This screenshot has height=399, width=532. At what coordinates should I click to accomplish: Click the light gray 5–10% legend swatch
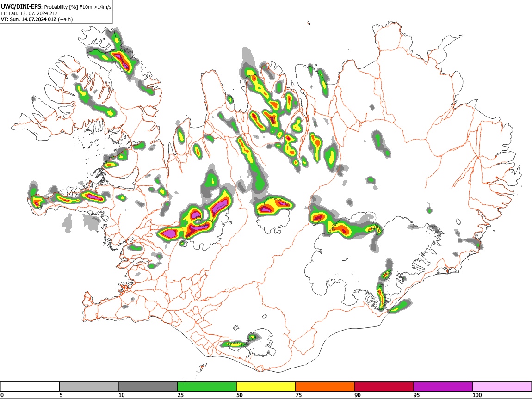(89, 387)
